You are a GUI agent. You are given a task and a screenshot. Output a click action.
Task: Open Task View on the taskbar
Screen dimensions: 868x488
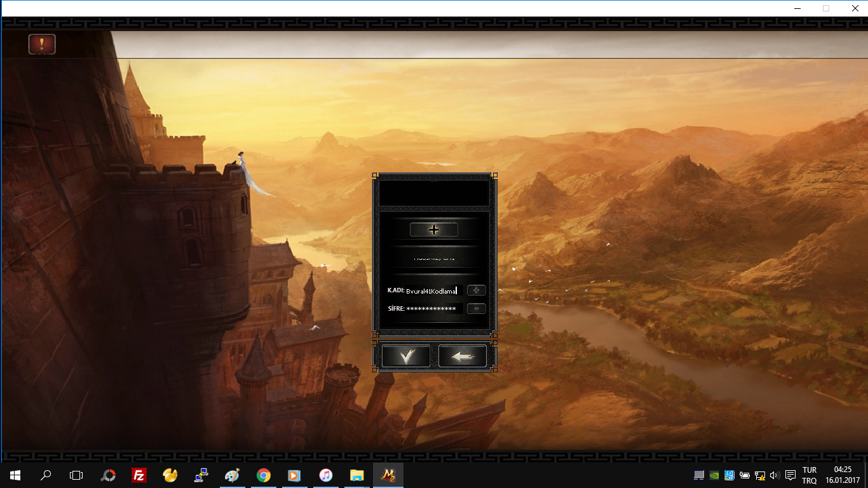76,475
